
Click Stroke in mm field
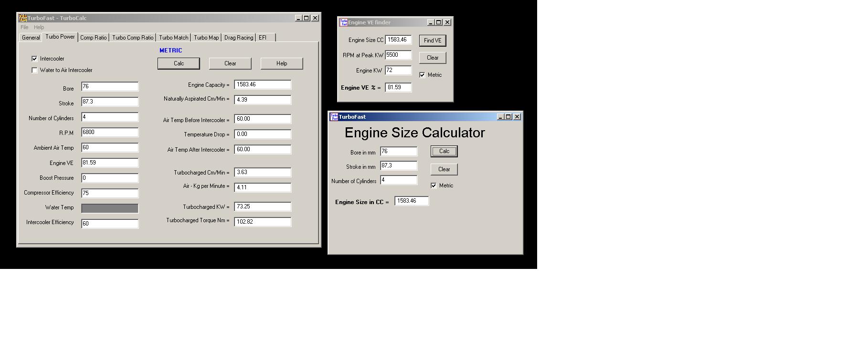click(399, 165)
